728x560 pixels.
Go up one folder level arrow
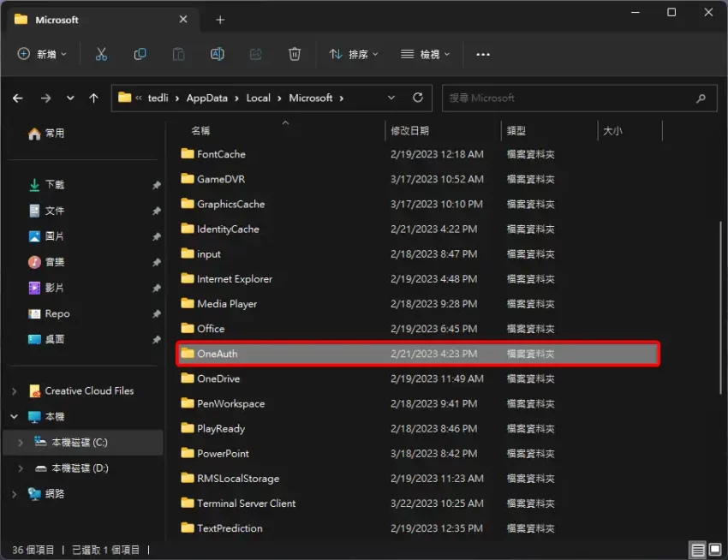pos(94,98)
